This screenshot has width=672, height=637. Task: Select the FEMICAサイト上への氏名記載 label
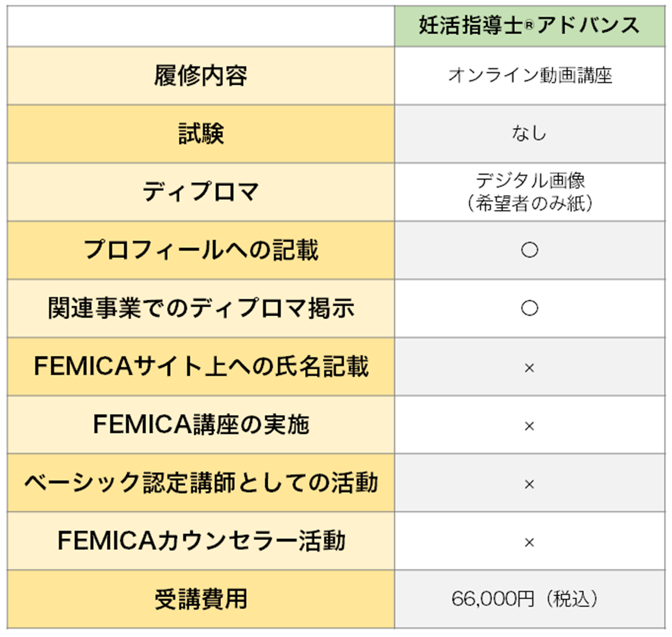(x=200, y=366)
